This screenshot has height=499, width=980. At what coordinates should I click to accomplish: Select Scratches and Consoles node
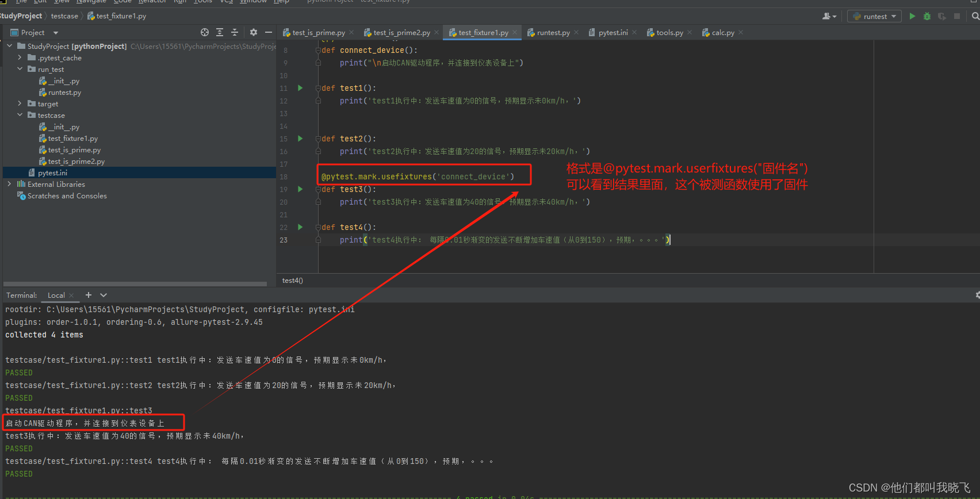[67, 196]
